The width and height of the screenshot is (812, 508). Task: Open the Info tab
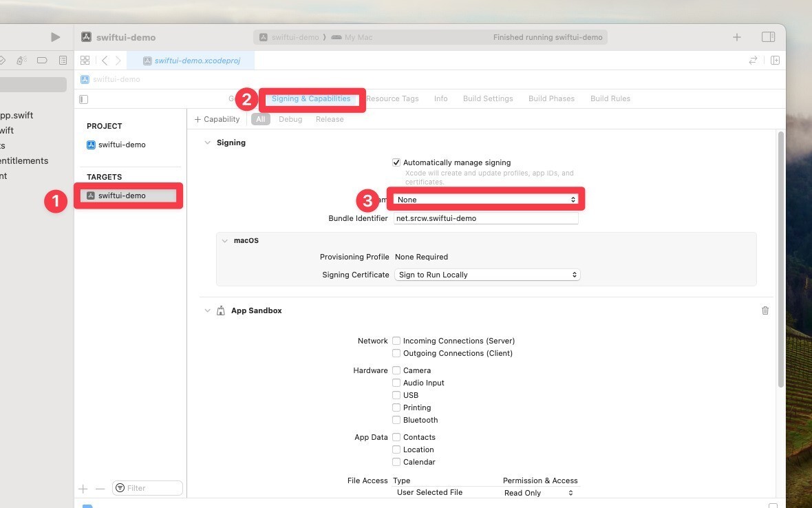coord(440,98)
